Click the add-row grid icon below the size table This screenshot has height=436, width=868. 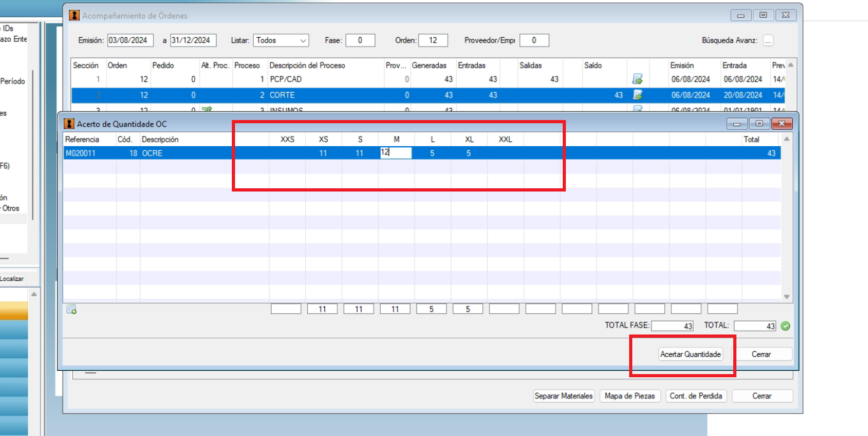[72, 310]
